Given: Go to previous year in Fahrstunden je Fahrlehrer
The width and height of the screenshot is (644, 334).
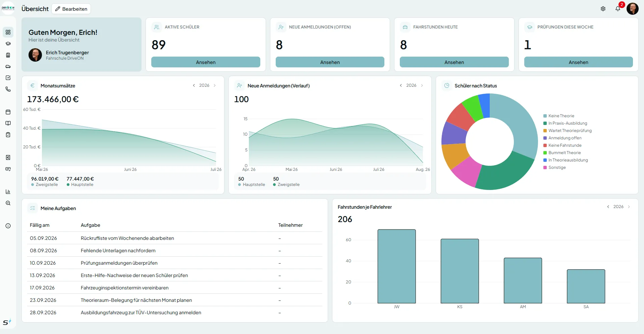Looking at the screenshot, I should tap(608, 207).
